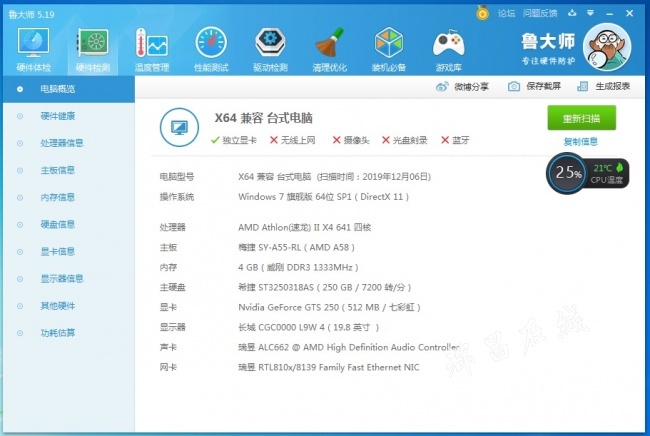
Task: Open the 论坛 forum link
Action: click(x=506, y=13)
